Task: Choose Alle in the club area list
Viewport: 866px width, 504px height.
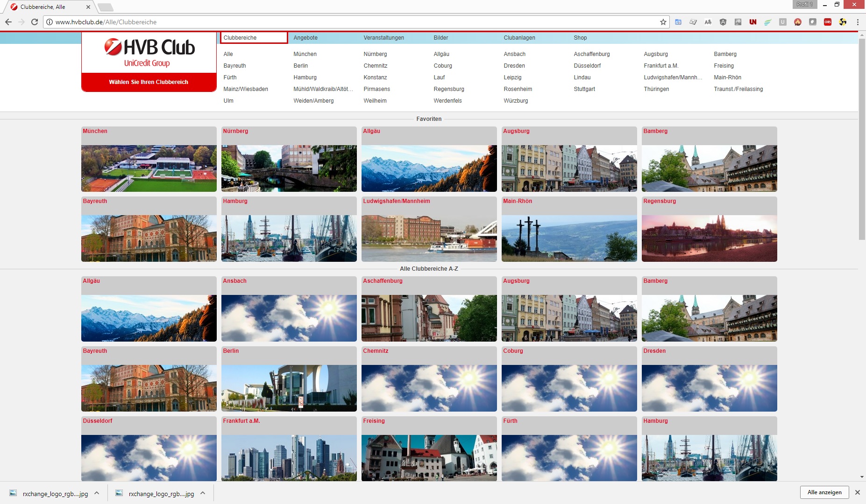Action: [228, 54]
